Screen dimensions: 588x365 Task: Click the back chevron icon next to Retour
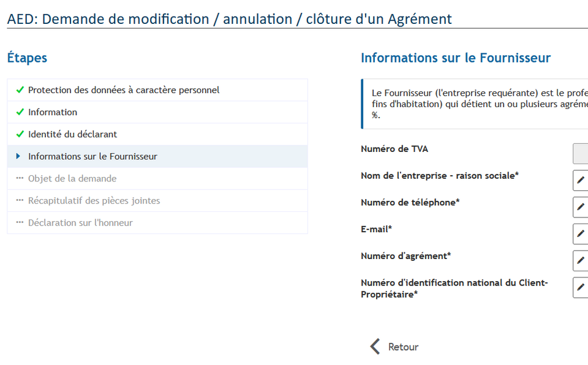pyautogui.click(x=375, y=347)
